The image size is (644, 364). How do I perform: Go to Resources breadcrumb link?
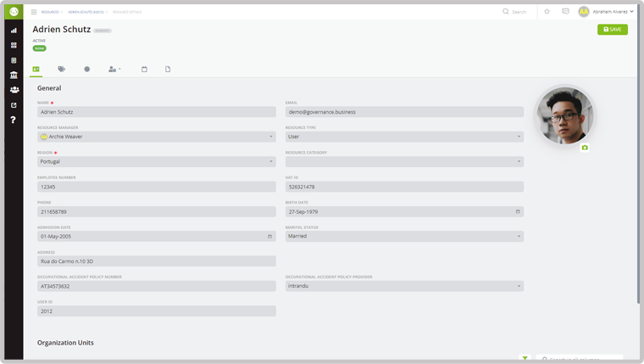click(x=50, y=12)
